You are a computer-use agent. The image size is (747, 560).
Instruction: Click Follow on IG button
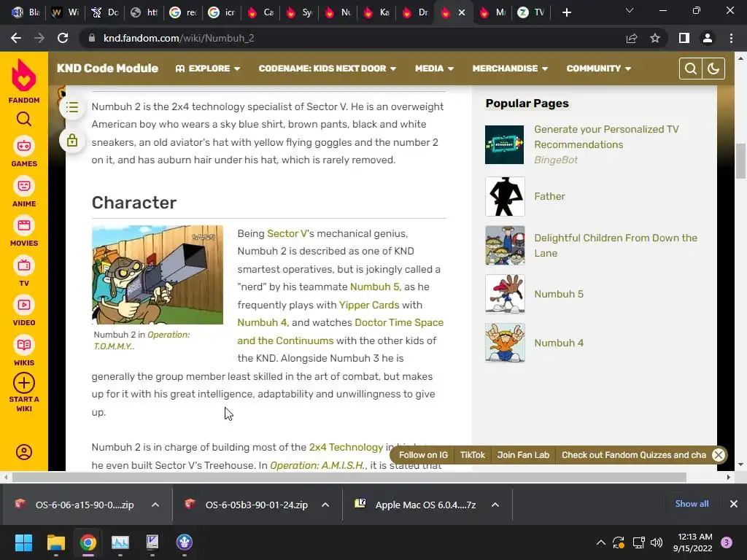click(x=423, y=455)
